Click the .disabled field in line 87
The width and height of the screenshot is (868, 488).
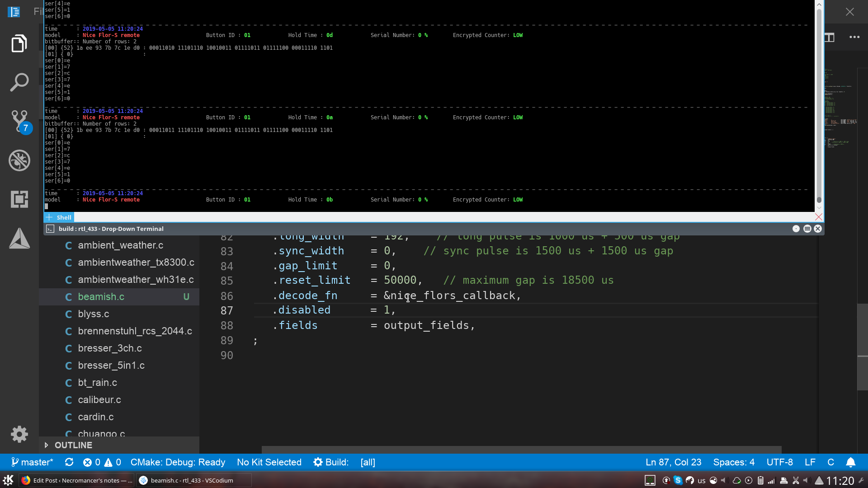[x=301, y=310]
